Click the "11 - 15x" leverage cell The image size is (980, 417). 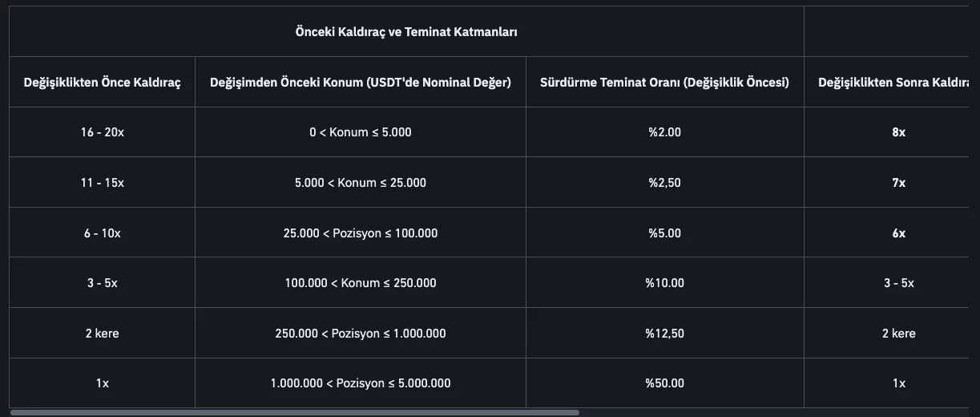pyautogui.click(x=103, y=183)
